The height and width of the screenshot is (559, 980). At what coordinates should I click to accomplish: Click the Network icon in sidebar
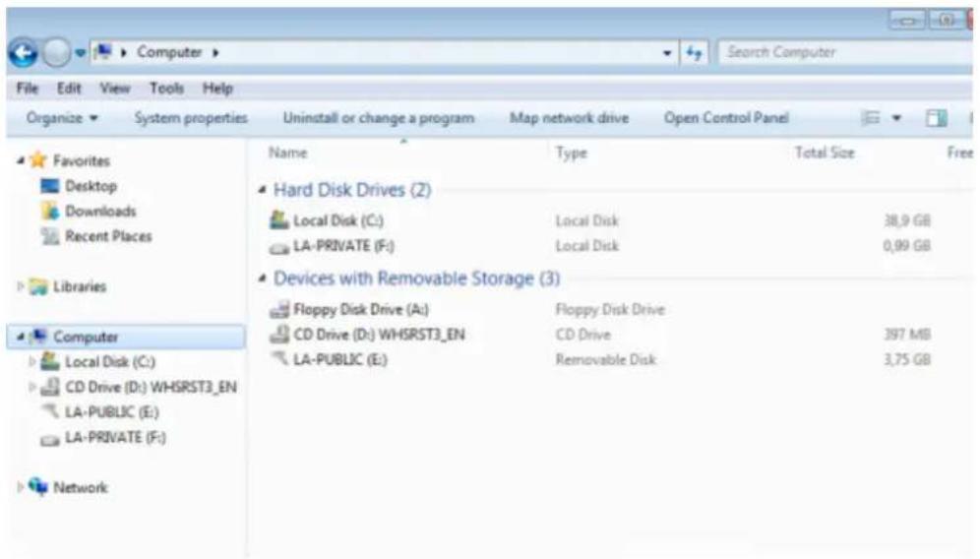point(38,486)
